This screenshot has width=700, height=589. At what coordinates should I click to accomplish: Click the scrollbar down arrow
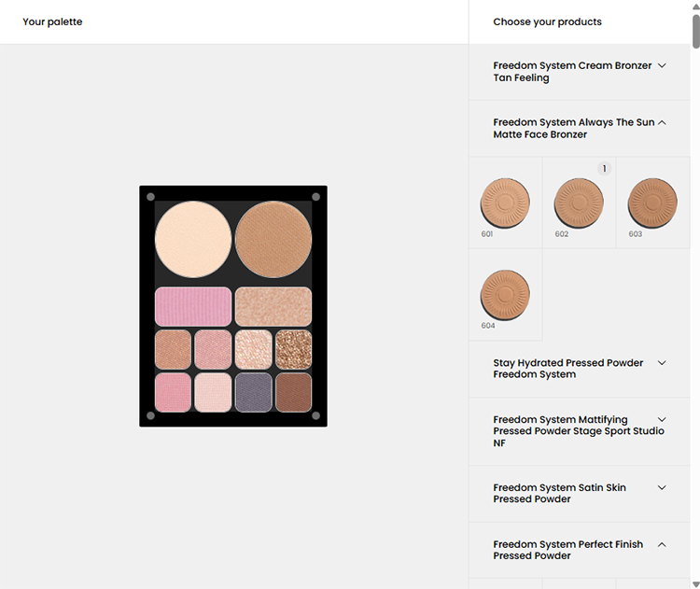(x=695, y=584)
